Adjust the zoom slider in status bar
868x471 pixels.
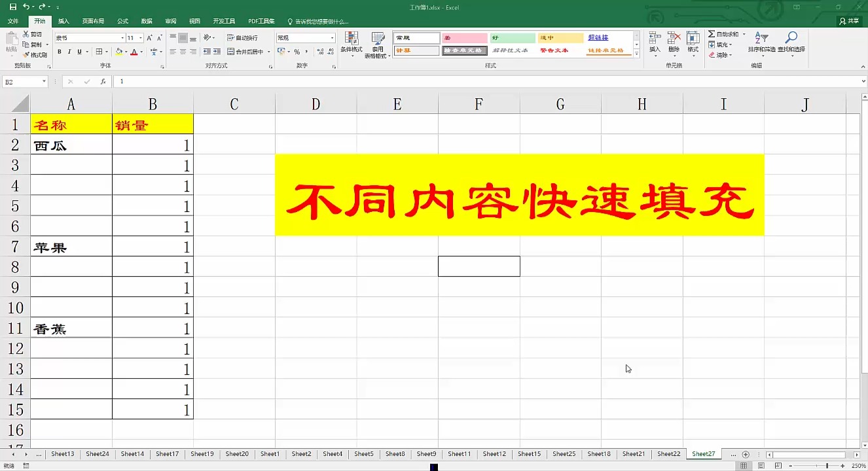[826, 466]
